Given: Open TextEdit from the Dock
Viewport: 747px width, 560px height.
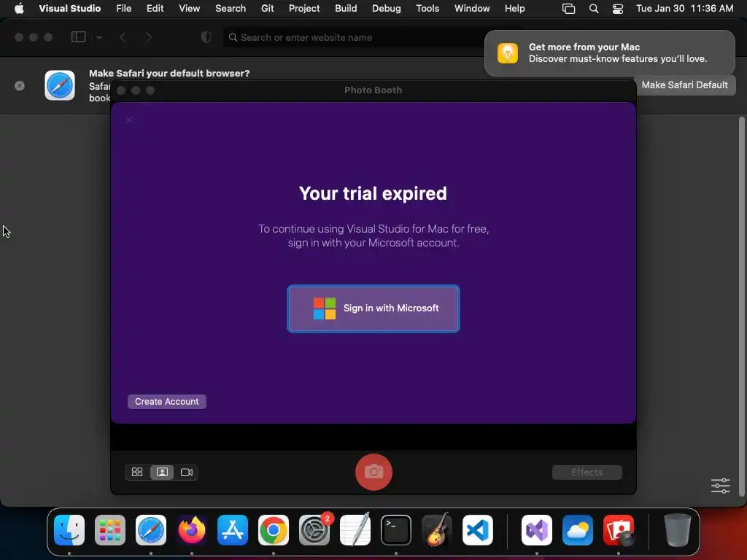Looking at the screenshot, I should (x=355, y=530).
